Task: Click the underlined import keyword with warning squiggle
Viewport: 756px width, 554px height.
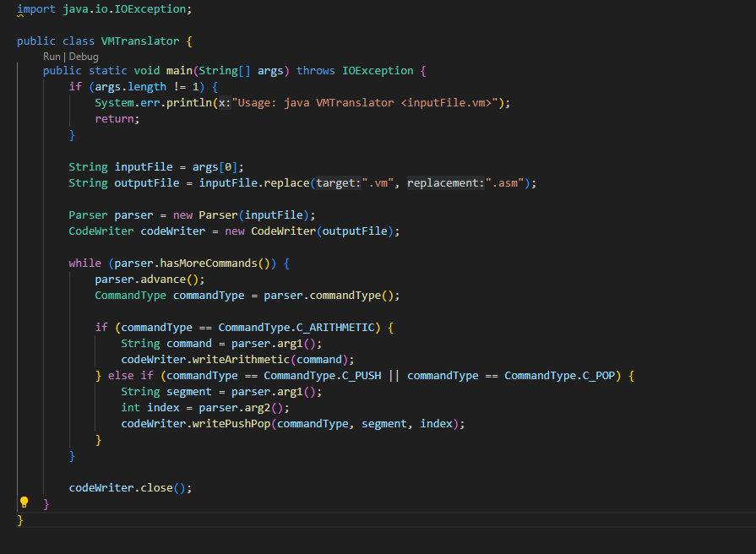Action: pyautogui.click(x=34, y=8)
